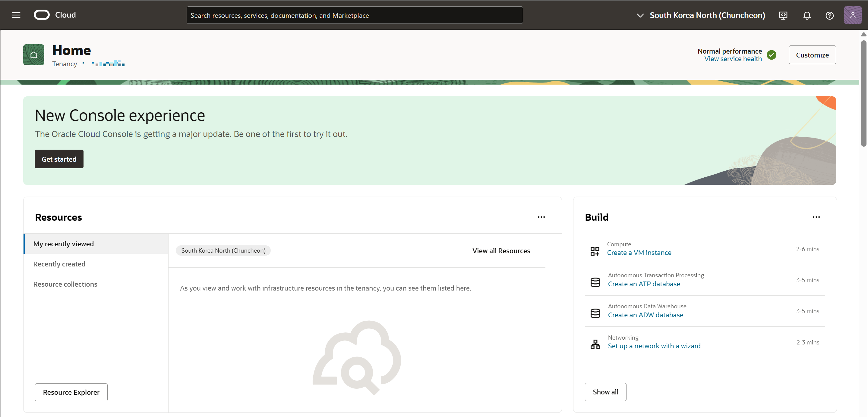Click the help question mark icon
This screenshot has height=417, width=868.
coord(829,15)
